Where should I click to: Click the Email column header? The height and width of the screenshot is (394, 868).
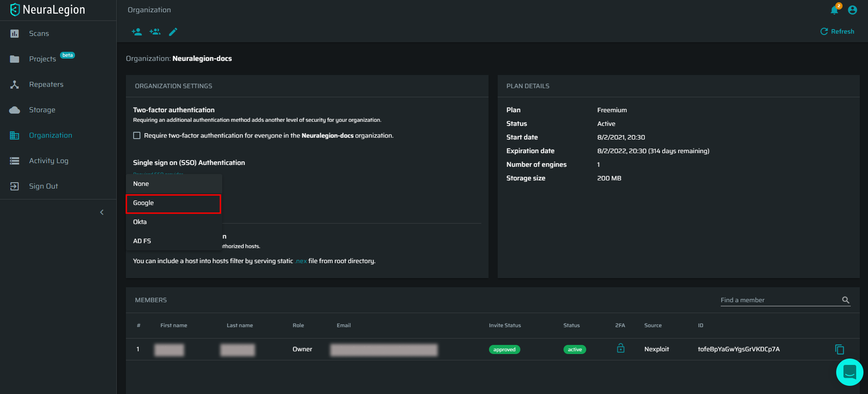coord(344,325)
